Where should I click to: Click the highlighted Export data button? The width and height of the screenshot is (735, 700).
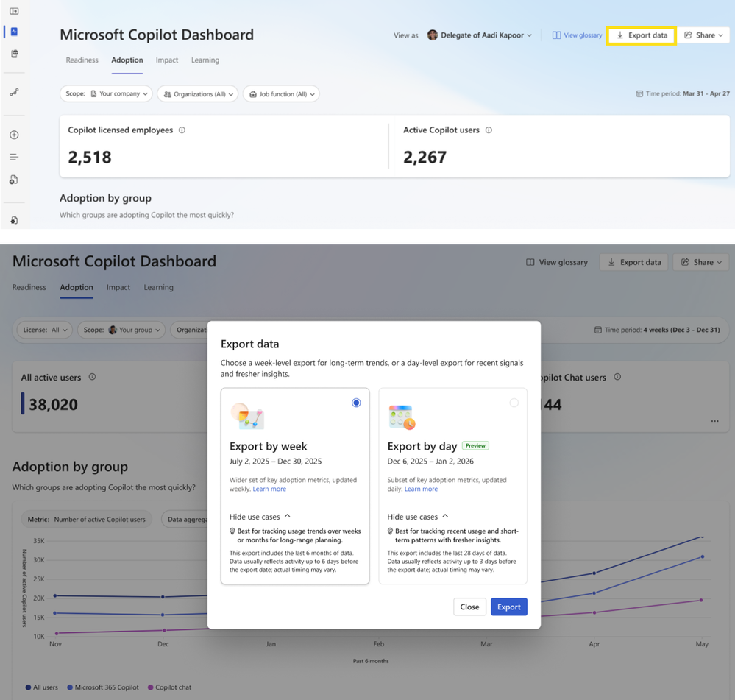coord(642,35)
